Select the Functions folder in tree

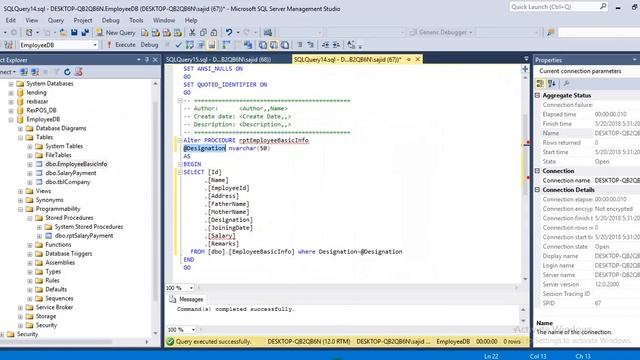pyautogui.click(x=58, y=244)
